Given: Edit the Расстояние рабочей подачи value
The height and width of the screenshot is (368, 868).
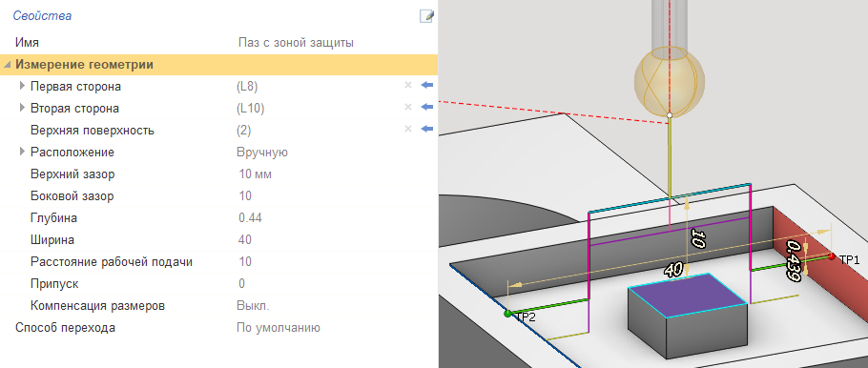Looking at the screenshot, I should [245, 262].
